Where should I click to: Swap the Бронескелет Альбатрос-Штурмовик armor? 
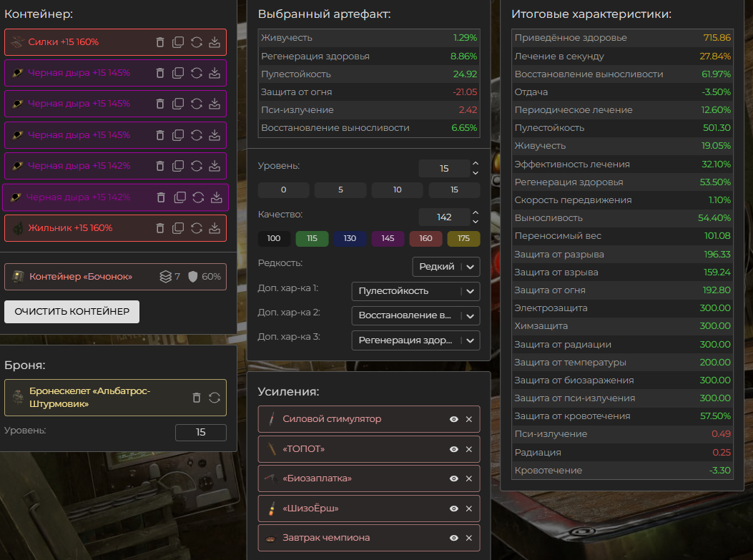click(214, 398)
